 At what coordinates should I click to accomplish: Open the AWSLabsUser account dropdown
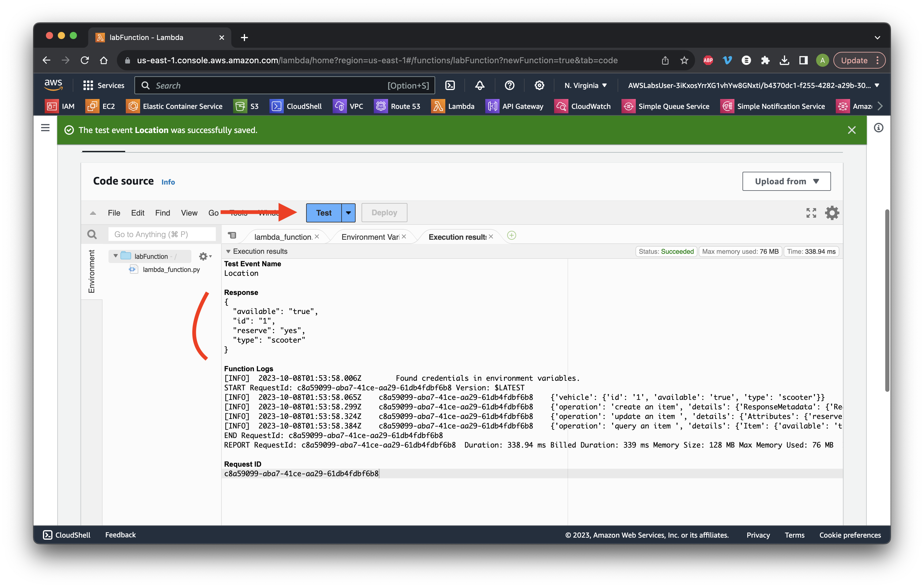click(754, 85)
